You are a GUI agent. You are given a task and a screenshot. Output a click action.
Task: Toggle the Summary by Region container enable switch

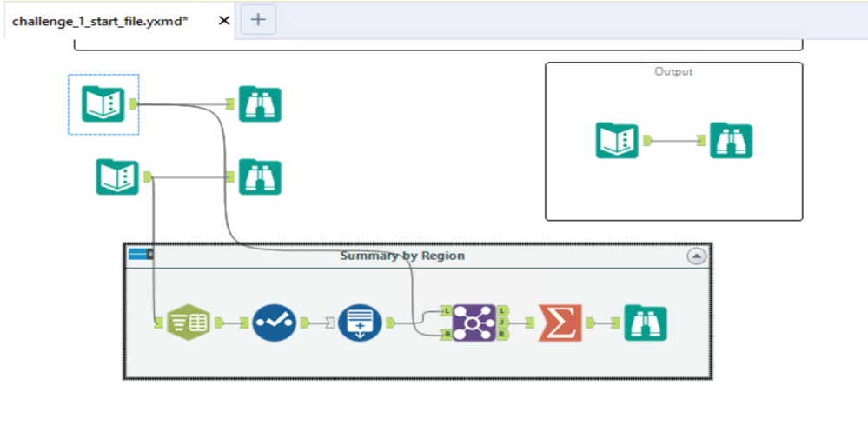coord(141,254)
